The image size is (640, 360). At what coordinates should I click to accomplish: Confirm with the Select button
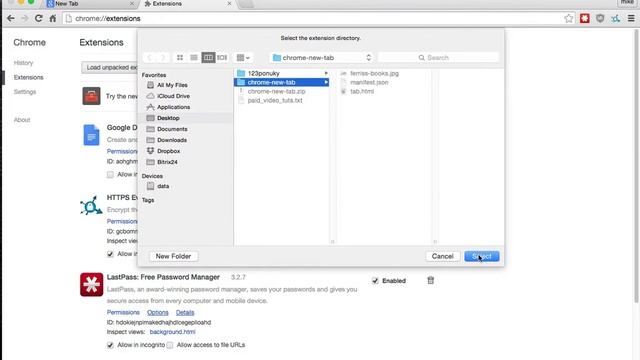coord(482,256)
